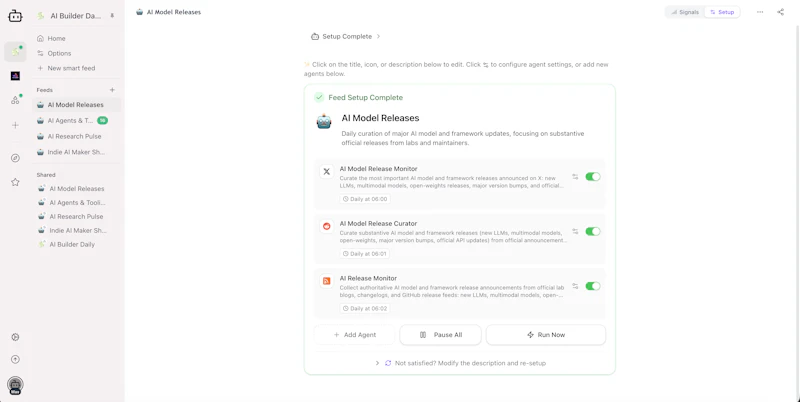Click the X source icon of AI Model Release Monitor
The width and height of the screenshot is (800, 402).
click(327, 171)
